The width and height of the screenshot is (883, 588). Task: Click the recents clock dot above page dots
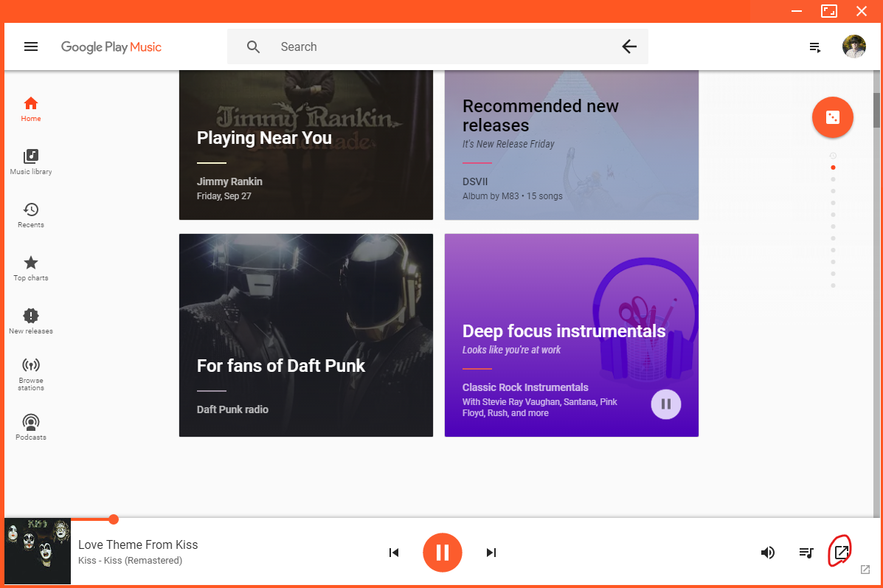(x=833, y=156)
